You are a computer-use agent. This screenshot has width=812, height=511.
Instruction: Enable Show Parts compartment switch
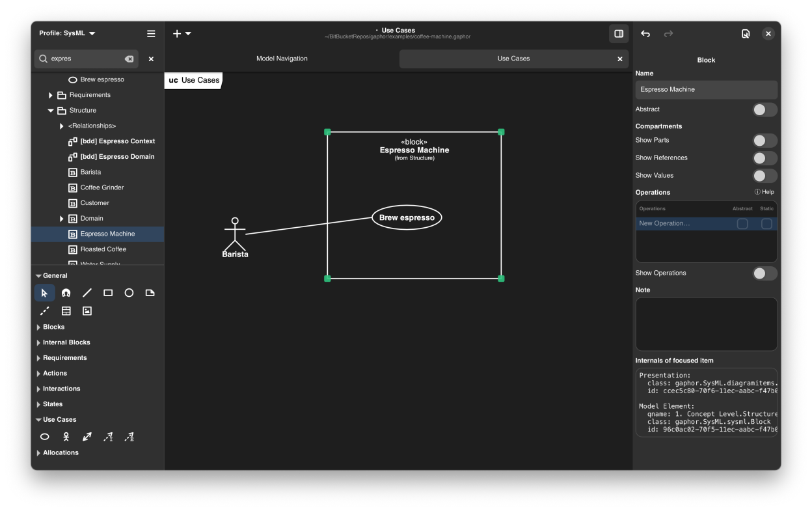tap(765, 140)
